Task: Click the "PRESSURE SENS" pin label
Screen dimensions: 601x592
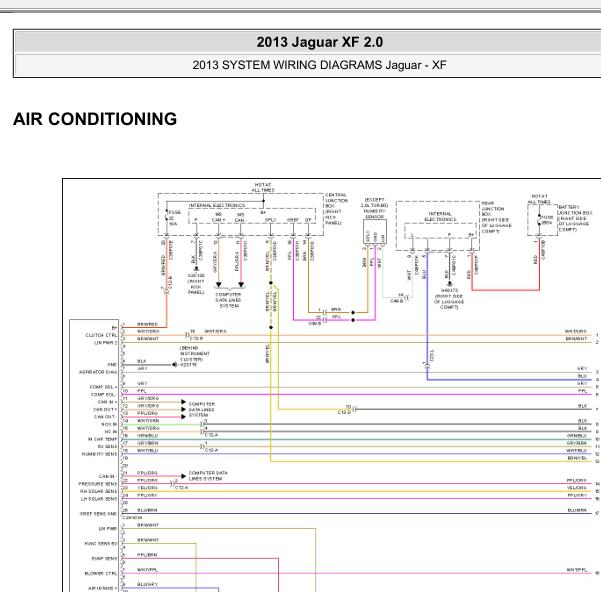Action: (x=98, y=484)
